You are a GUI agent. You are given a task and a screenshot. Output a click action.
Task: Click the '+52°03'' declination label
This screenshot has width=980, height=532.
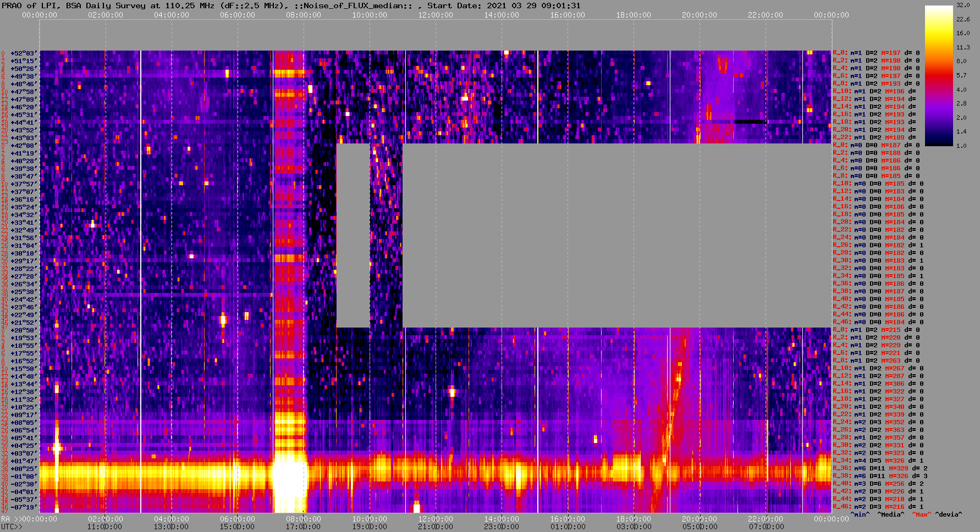[24, 53]
